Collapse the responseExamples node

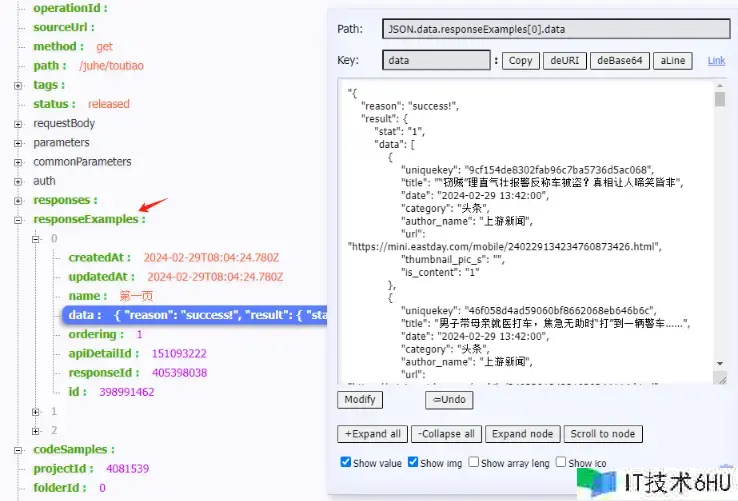click(x=18, y=219)
